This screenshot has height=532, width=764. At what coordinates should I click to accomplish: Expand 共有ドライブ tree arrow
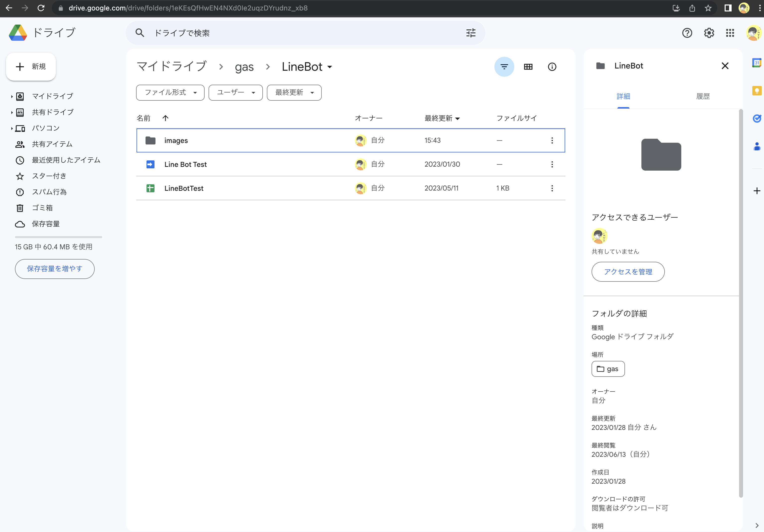coord(12,112)
